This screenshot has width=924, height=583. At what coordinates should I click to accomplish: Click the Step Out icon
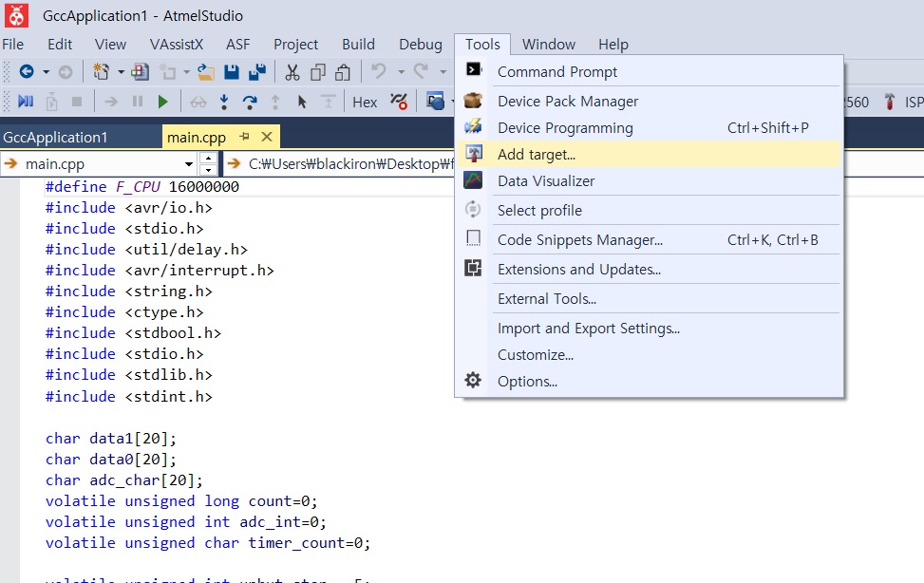point(275,102)
